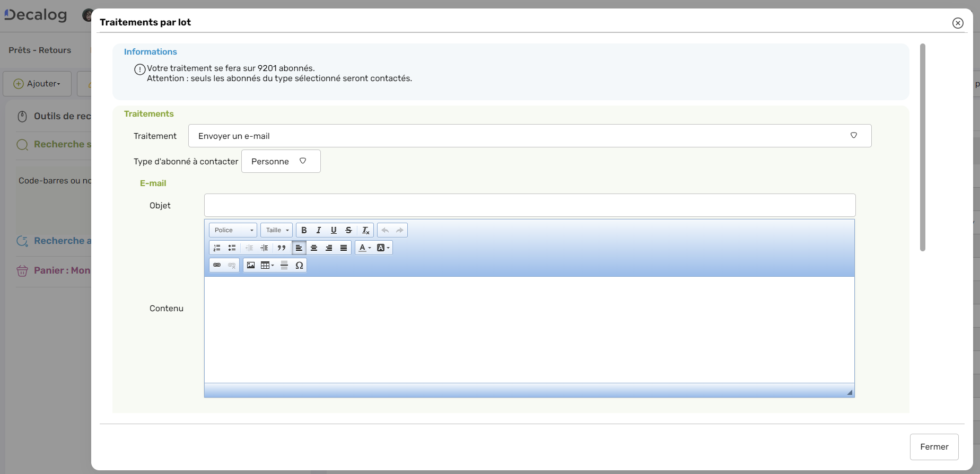The width and height of the screenshot is (980, 474).
Task: Open the Prêts - Retours menu
Action: (x=40, y=50)
